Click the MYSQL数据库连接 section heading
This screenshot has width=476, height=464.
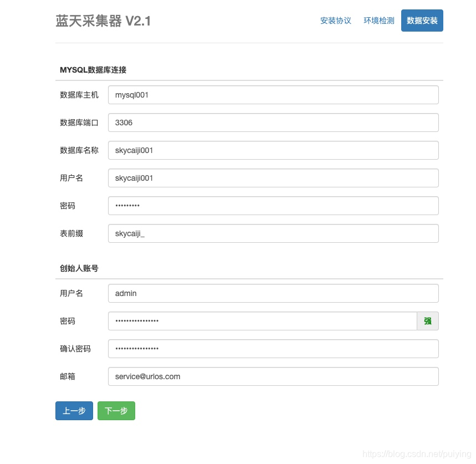coord(93,70)
